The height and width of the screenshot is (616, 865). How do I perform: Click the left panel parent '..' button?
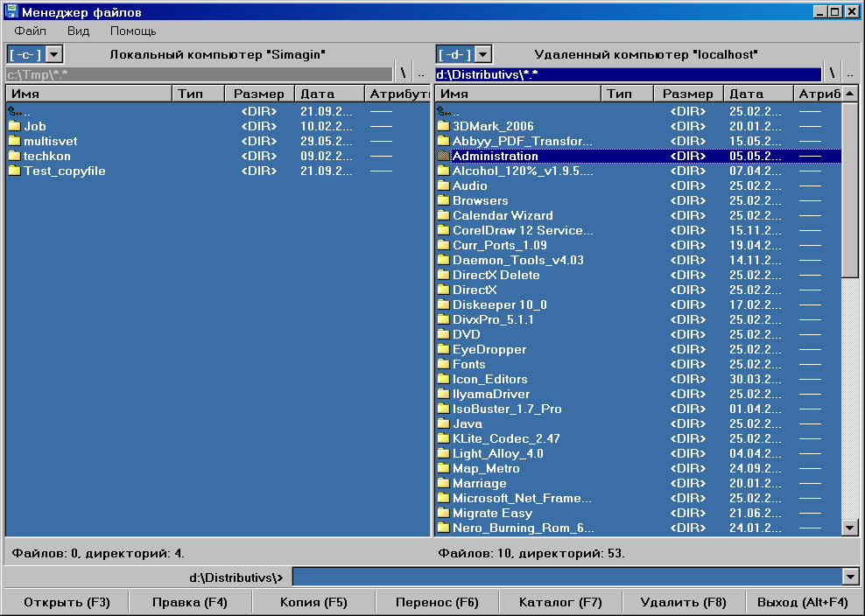click(421, 73)
